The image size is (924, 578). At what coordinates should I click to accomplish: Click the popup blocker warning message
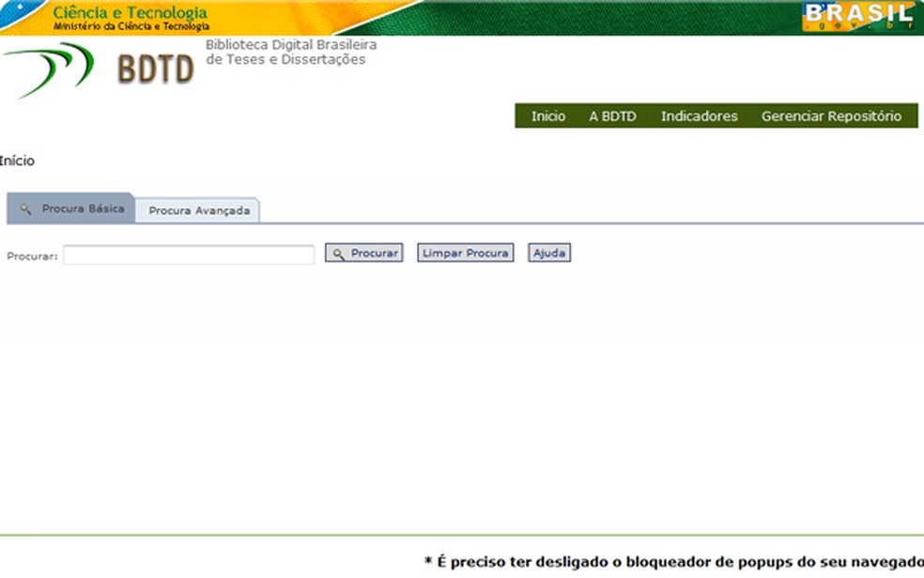674,558
